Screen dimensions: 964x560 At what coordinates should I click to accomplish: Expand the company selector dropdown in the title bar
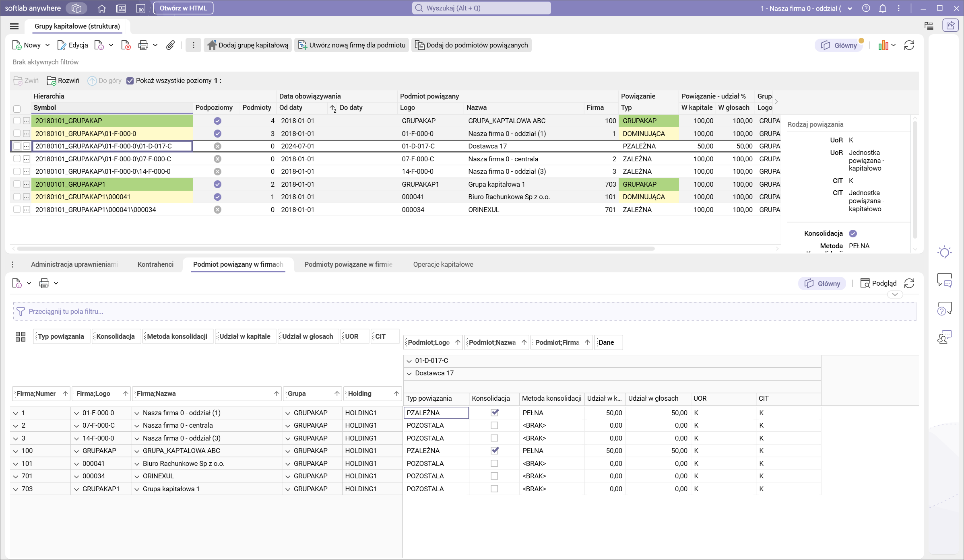[850, 8]
